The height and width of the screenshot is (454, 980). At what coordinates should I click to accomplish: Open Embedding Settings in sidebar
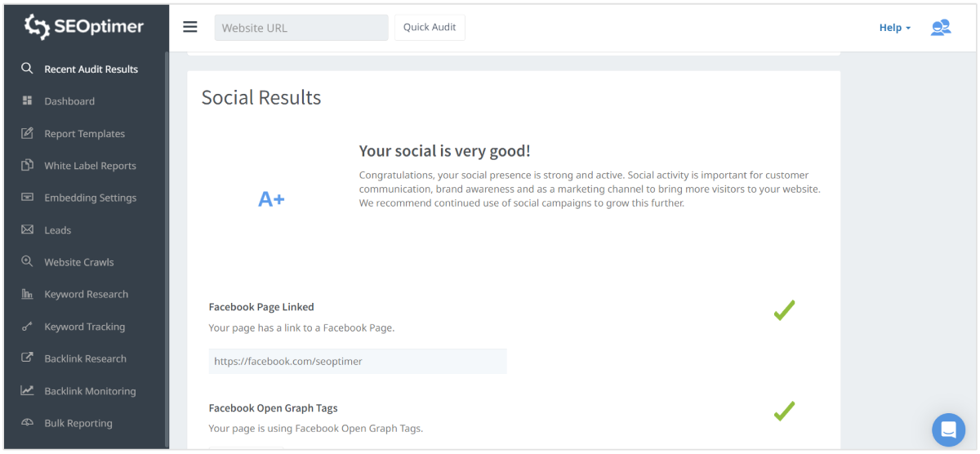[90, 198]
